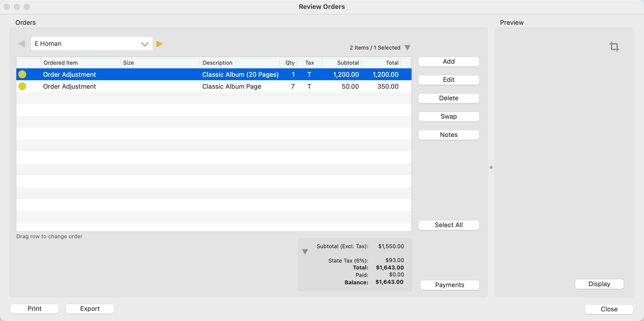The image size is (644, 321).
Task: Open the Payments dialog
Action: click(x=449, y=285)
